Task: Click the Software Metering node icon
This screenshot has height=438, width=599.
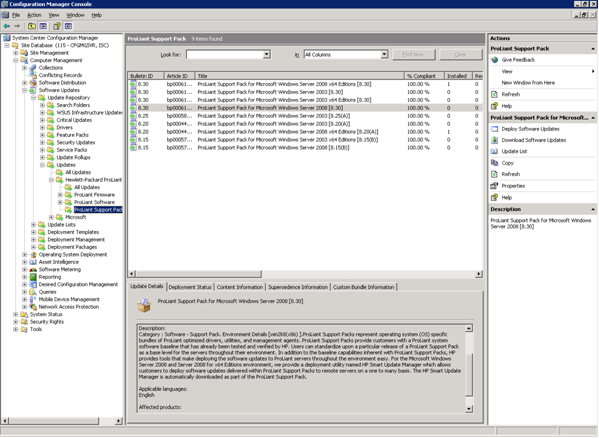Action: click(x=33, y=270)
